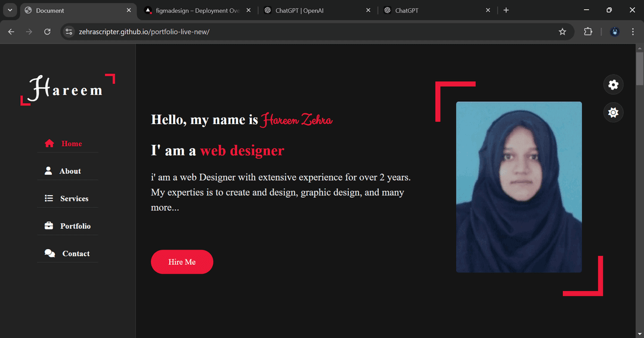Image resolution: width=644 pixels, height=338 pixels.
Task: Close the figmadesign tab
Action: [249, 10]
